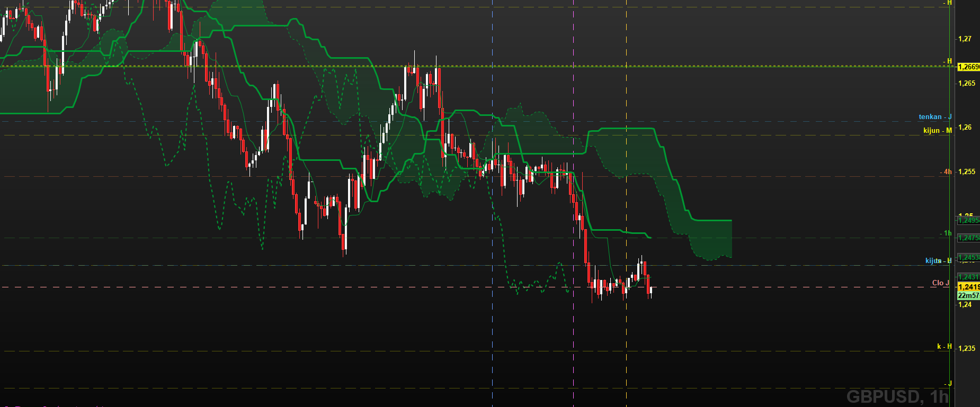Viewport: 980px width, 407px height.
Task: Select the green 1,2495 indicator value tag
Action: [968, 220]
